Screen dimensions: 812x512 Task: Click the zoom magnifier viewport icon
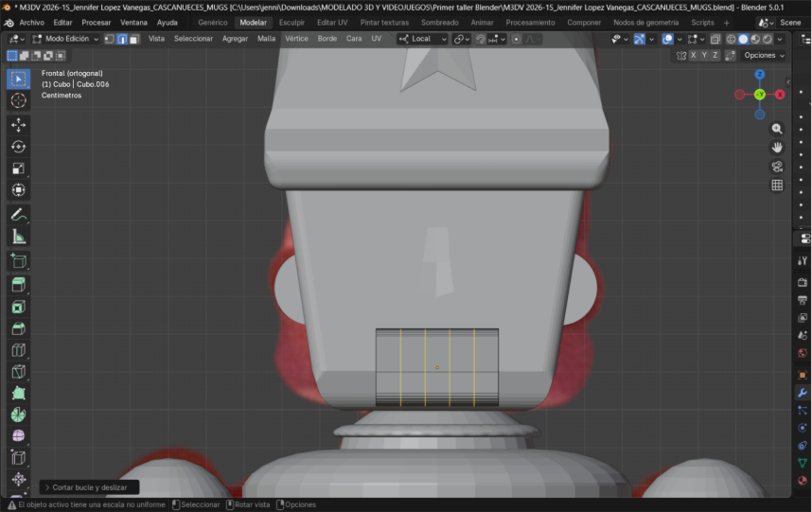tap(777, 129)
